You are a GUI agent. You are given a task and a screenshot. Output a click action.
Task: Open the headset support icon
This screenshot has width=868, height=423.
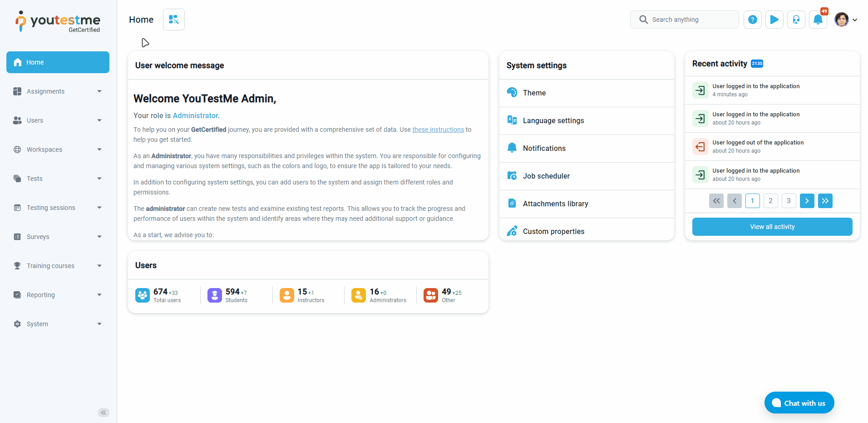click(x=796, y=20)
